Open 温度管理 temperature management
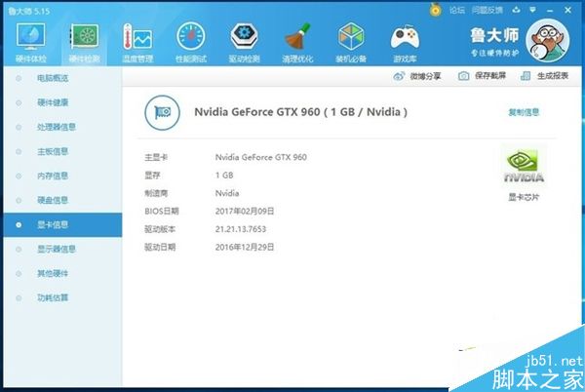Viewport: 585px width, 392px height. tap(137, 43)
